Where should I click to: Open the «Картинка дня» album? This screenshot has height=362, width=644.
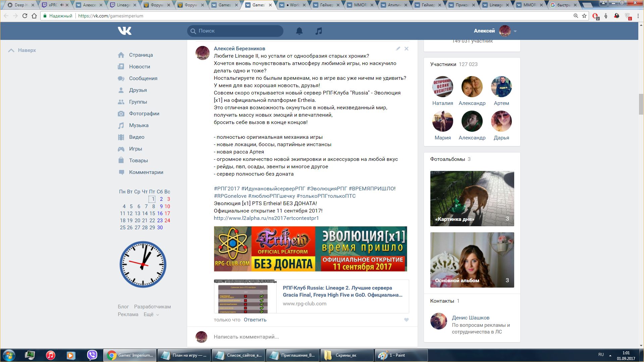point(472,198)
